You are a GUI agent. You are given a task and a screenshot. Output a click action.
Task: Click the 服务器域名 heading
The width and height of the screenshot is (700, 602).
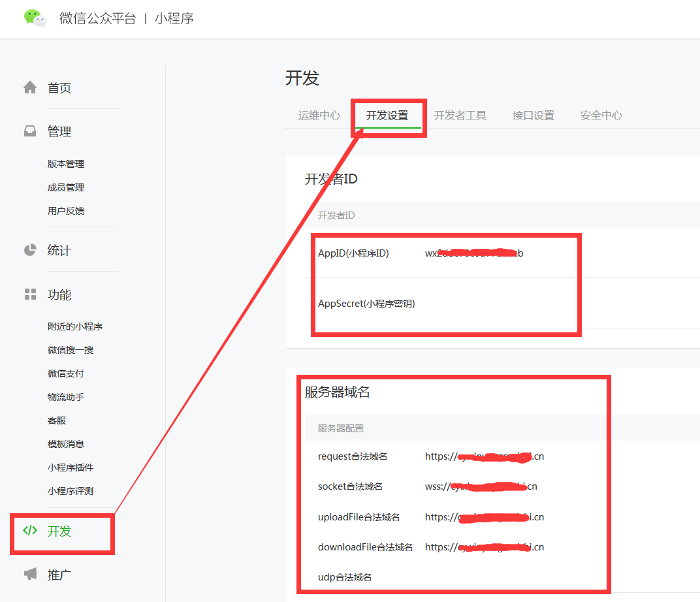click(338, 392)
